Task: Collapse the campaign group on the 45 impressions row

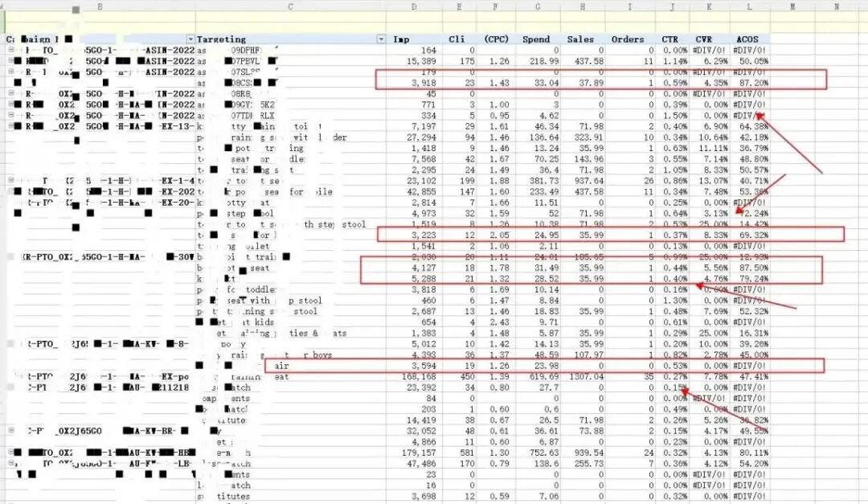Action: tap(11, 93)
